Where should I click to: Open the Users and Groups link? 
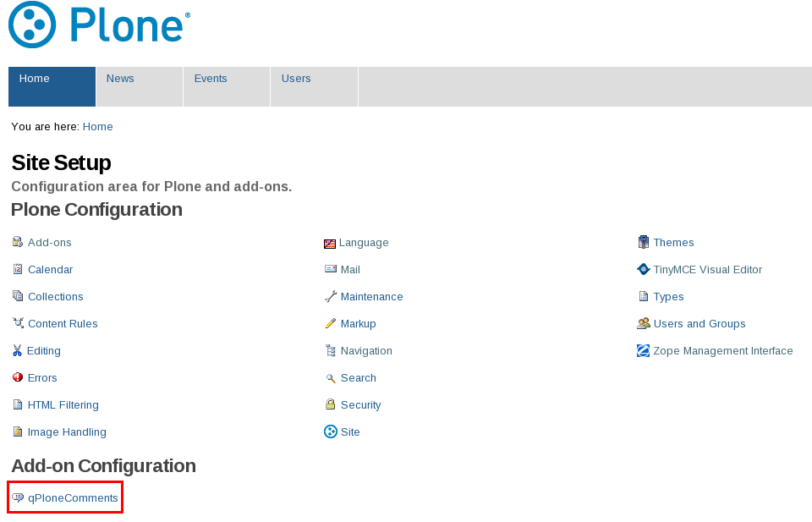coord(699,324)
